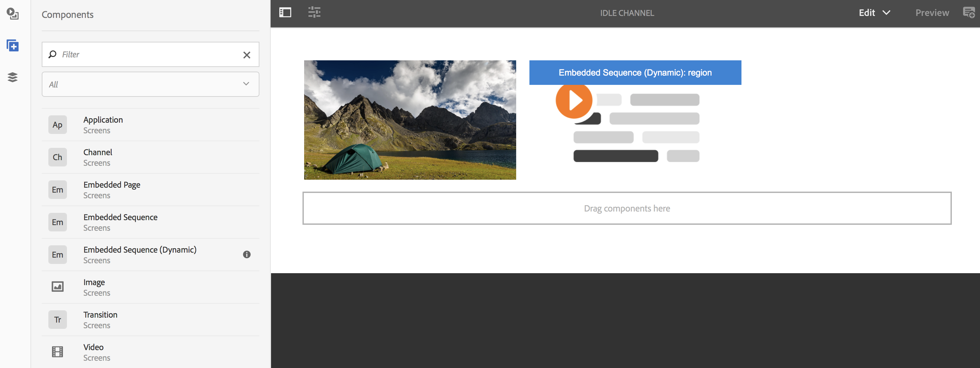980x368 pixels.
Task: Click the annotate icon in top-right corner
Action: point(968,13)
